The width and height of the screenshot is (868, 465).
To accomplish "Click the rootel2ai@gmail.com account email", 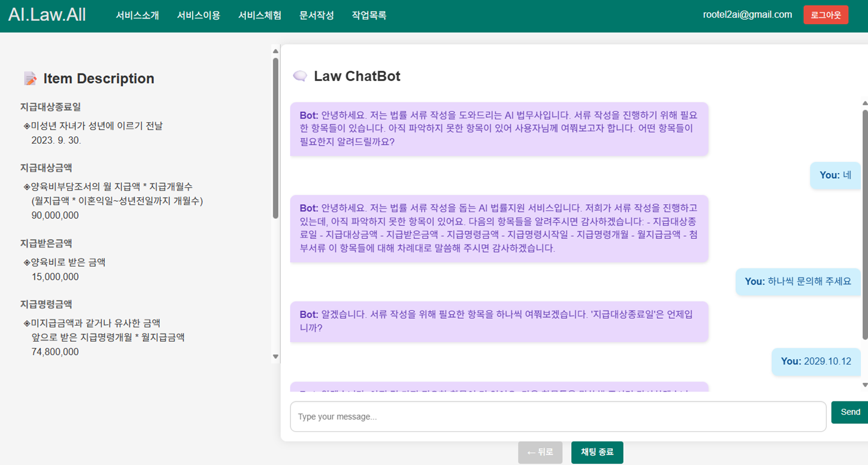I will (x=747, y=15).
